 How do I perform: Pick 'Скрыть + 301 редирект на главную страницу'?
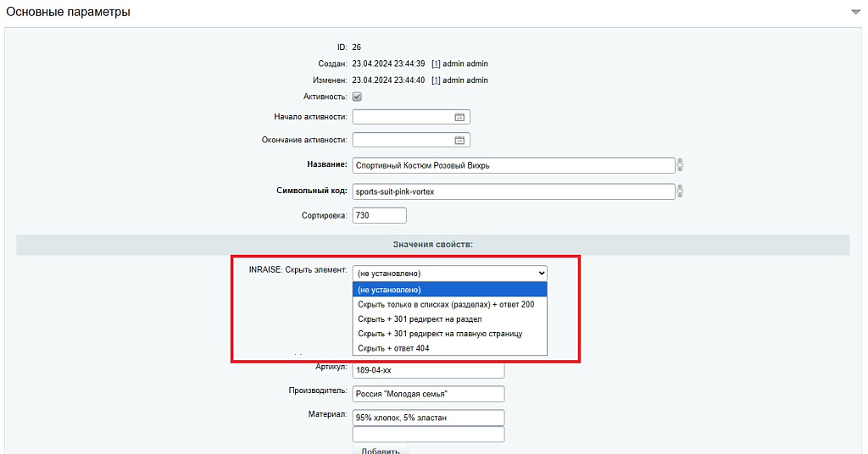[x=449, y=334]
